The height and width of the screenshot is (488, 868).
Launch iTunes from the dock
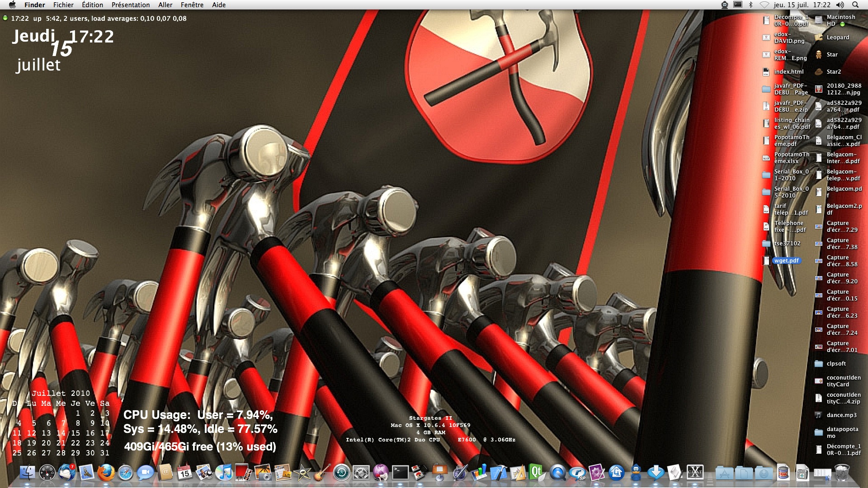click(x=224, y=473)
